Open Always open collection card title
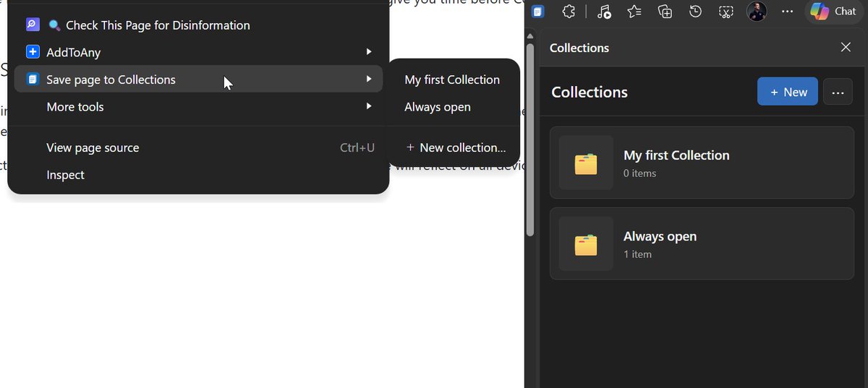 pyautogui.click(x=660, y=236)
